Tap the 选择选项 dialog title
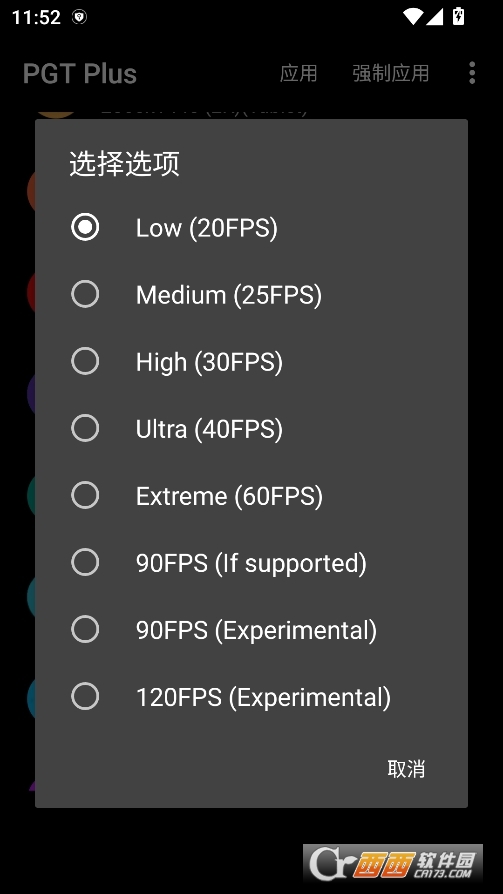This screenshot has width=503, height=894. click(124, 164)
